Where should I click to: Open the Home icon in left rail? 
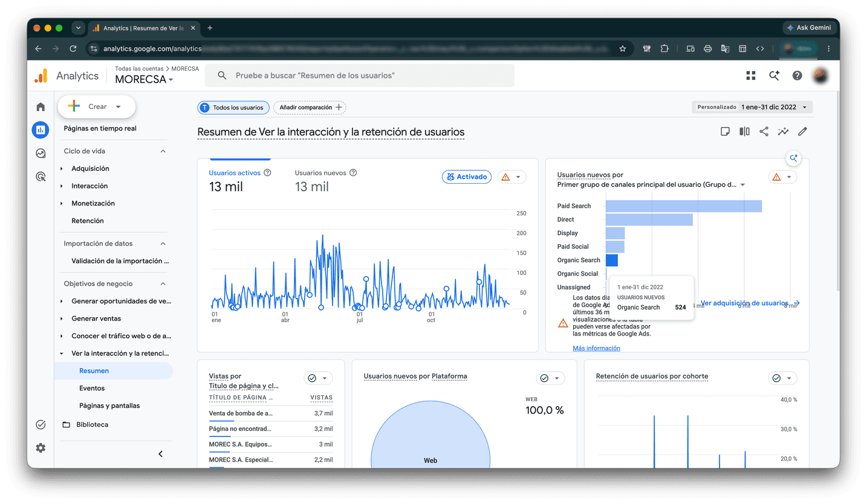41,107
